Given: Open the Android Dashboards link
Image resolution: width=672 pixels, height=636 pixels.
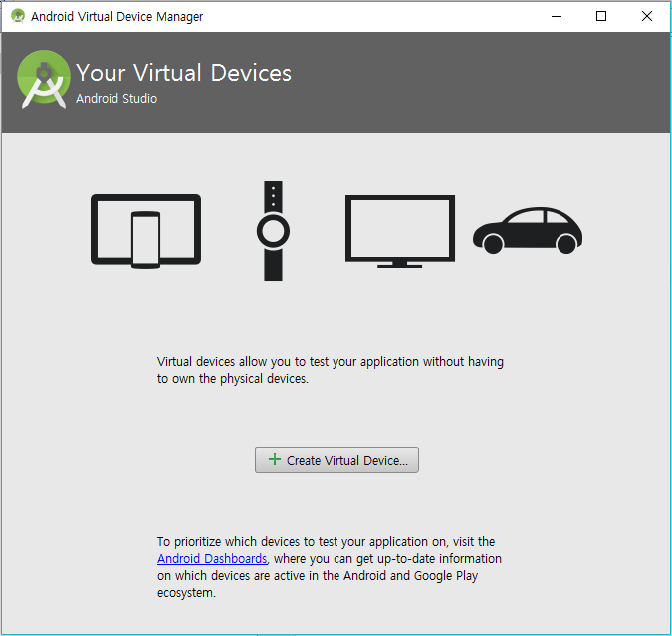Looking at the screenshot, I should coord(212,558).
